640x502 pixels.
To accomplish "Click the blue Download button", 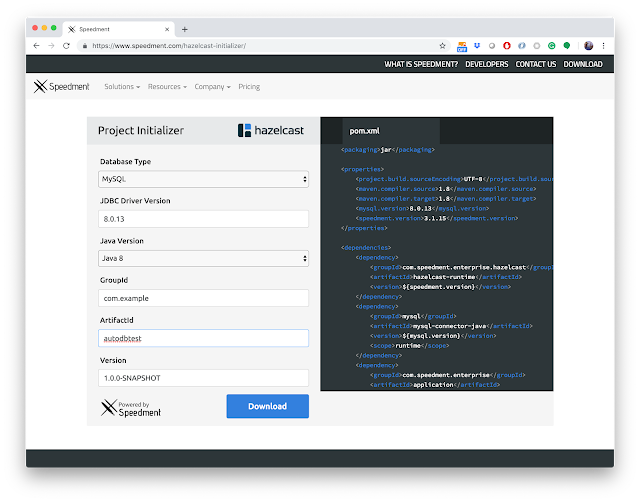I will [x=267, y=406].
